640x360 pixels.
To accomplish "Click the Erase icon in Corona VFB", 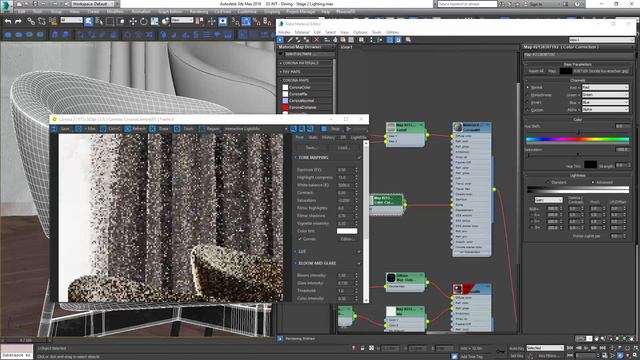I will coord(153,129).
